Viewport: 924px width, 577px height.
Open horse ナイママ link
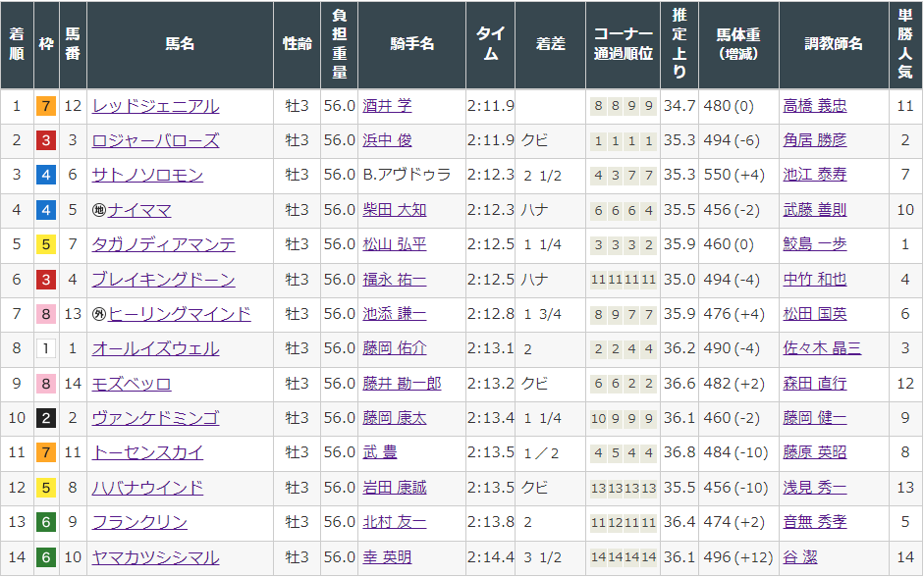pos(139,210)
